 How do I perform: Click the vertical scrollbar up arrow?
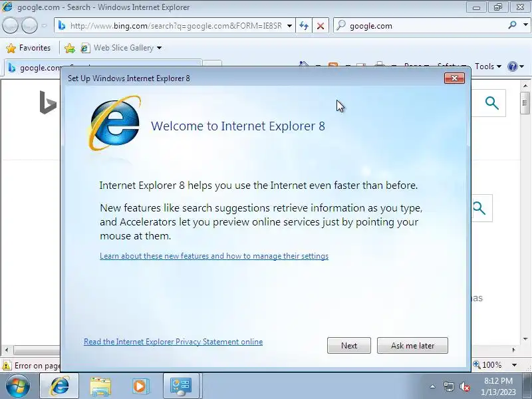pyautogui.click(x=525, y=86)
